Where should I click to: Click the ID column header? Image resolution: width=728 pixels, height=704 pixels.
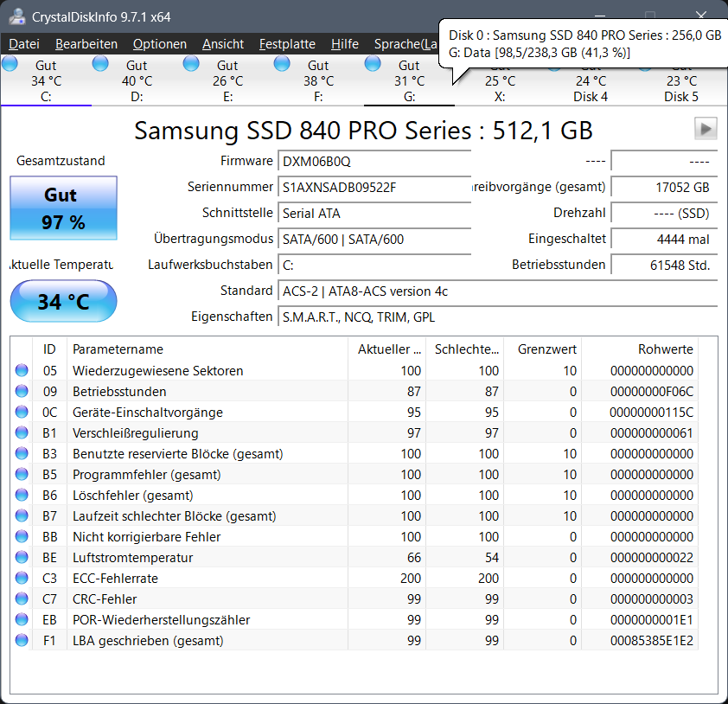[x=49, y=349]
